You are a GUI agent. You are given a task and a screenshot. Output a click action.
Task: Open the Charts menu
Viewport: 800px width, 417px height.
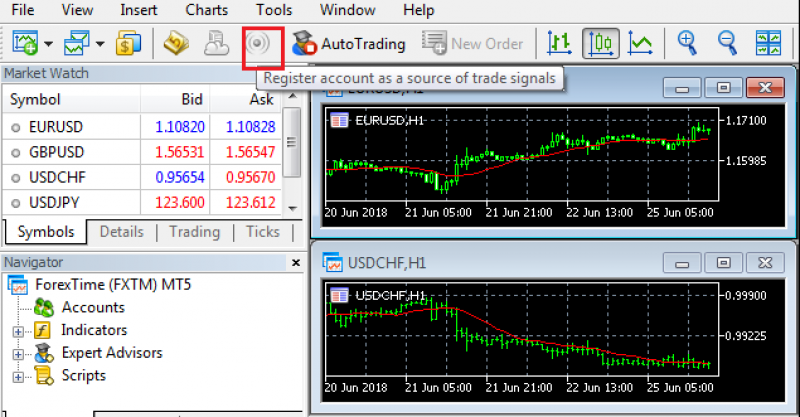pos(207,10)
